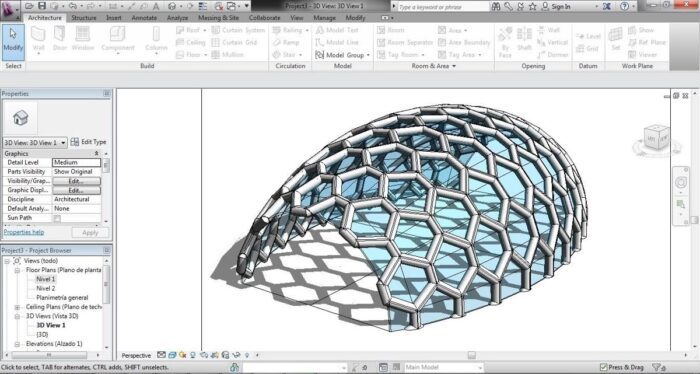Viewport: 700px width, 374px height.
Task: Select the Wall tool
Action: coord(38,40)
